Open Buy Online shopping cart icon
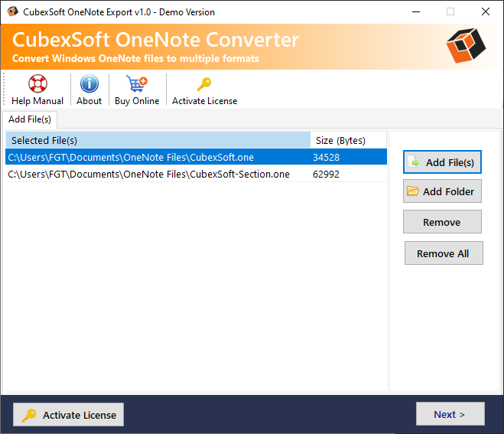This screenshot has height=434, width=504. pyautogui.click(x=137, y=83)
